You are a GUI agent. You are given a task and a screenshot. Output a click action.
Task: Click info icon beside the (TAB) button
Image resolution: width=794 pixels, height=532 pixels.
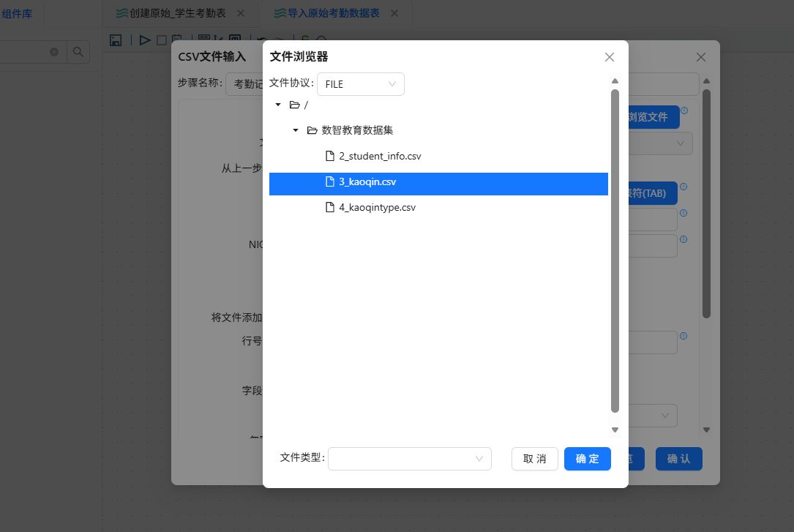683,187
